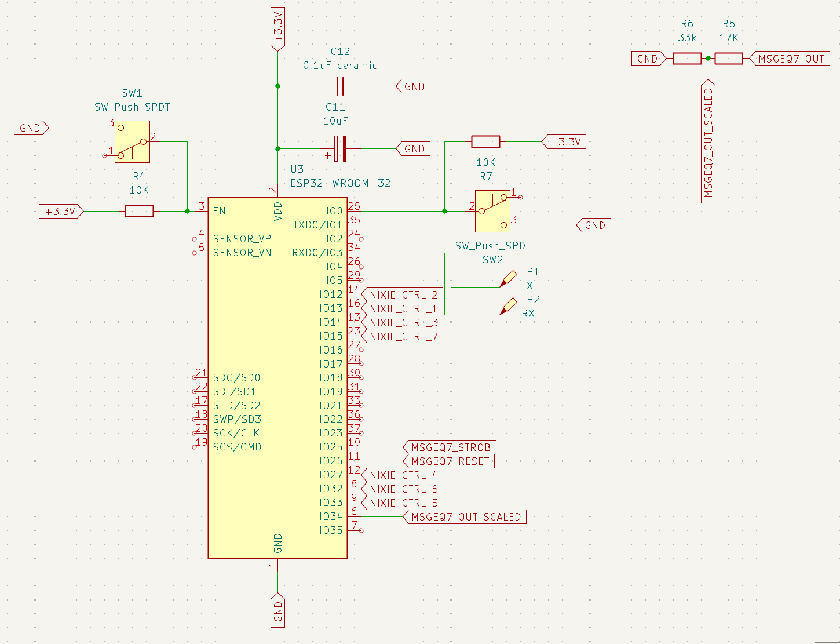Select the +3.3V flag right of R7
The image size is (840, 644).
click(564, 141)
